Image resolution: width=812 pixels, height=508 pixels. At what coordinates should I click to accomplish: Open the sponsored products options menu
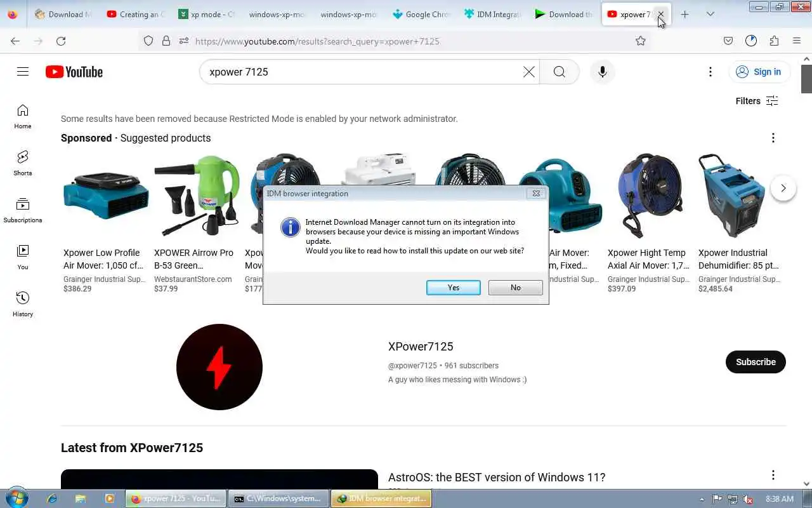[773, 138]
